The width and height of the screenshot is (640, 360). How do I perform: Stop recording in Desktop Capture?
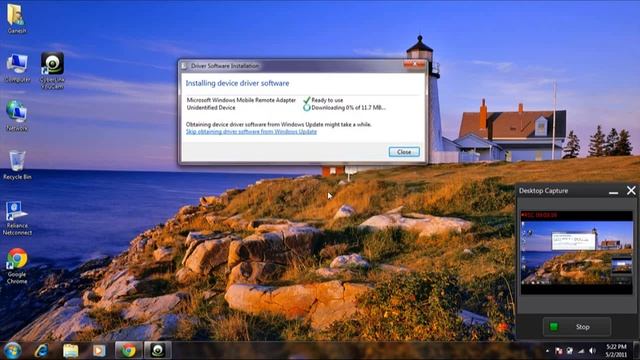pos(576,327)
